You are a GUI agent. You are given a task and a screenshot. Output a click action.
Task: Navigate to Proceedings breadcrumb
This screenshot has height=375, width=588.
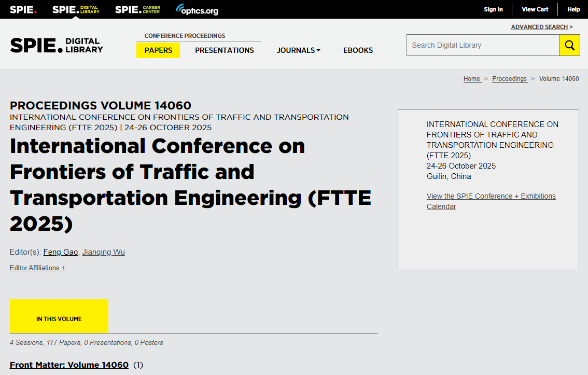click(x=509, y=79)
